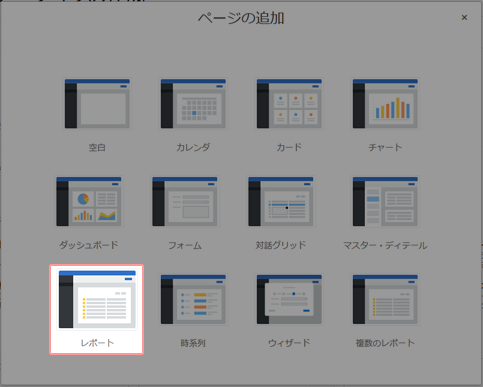Screen dimensions: 483x387
Task: Choose the ダッシュボード dashboard page icon
Action: point(89,202)
